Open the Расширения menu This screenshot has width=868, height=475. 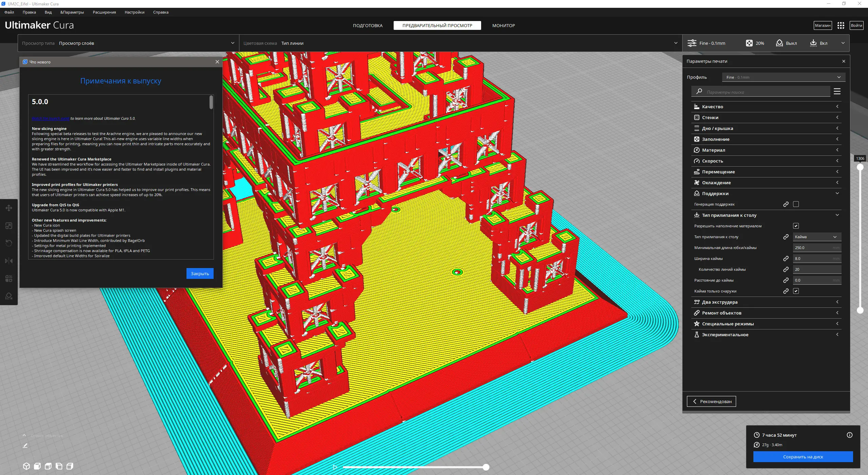pos(104,12)
